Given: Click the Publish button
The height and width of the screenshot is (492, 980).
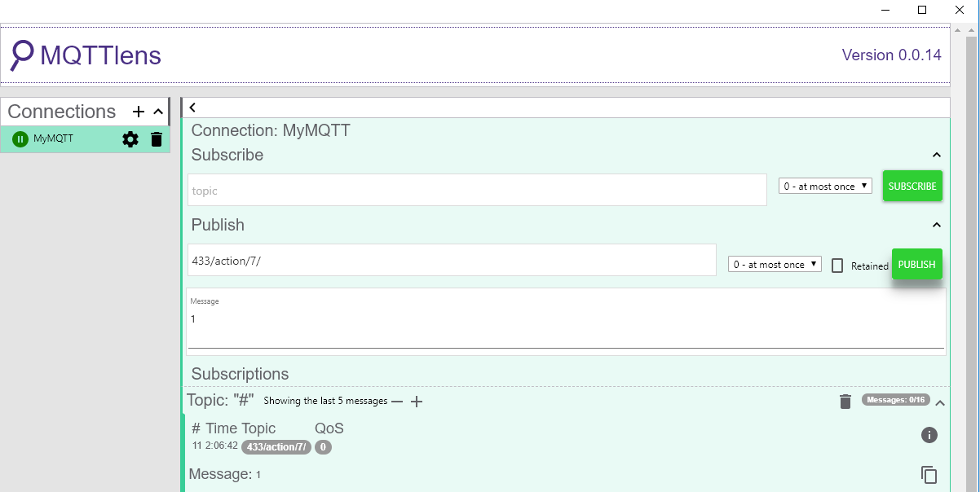Looking at the screenshot, I should [916, 265].
